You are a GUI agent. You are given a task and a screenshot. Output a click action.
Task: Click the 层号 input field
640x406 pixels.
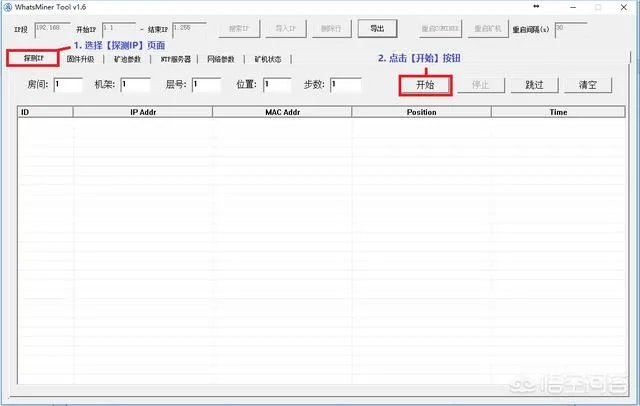207,85
